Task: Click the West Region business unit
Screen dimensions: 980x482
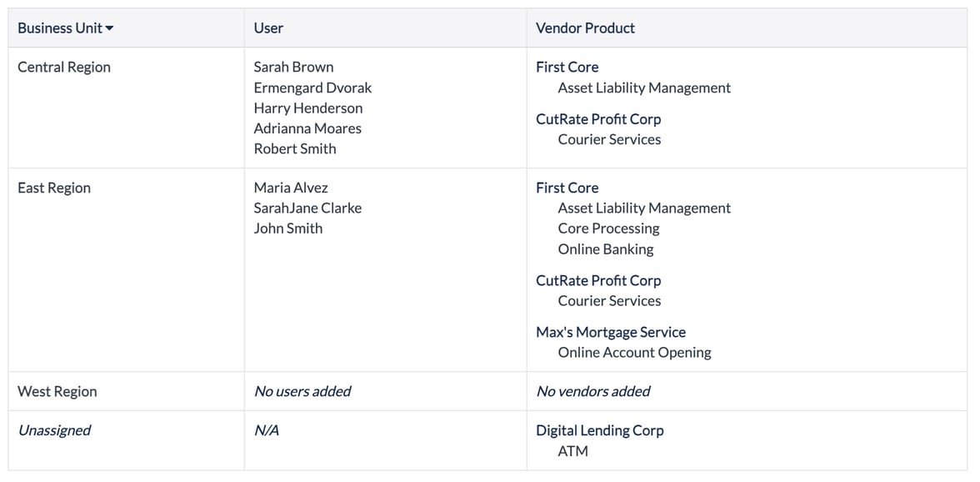Action: point(57,392)
